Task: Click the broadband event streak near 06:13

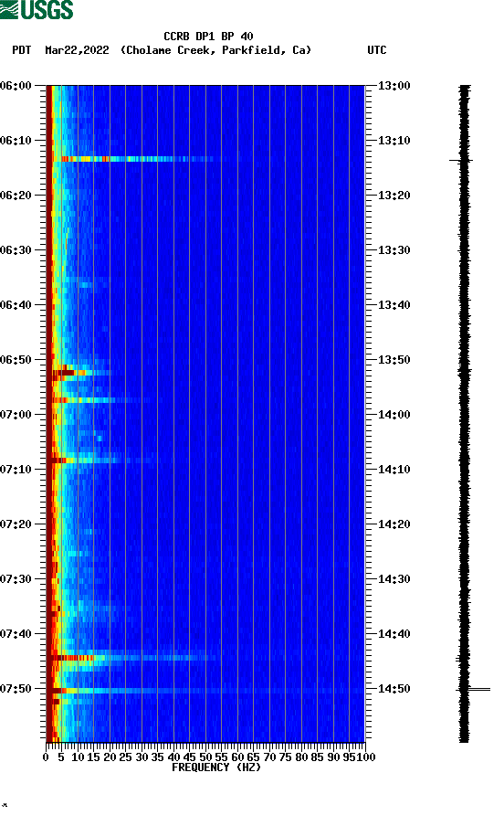Action: coord(138,159)
